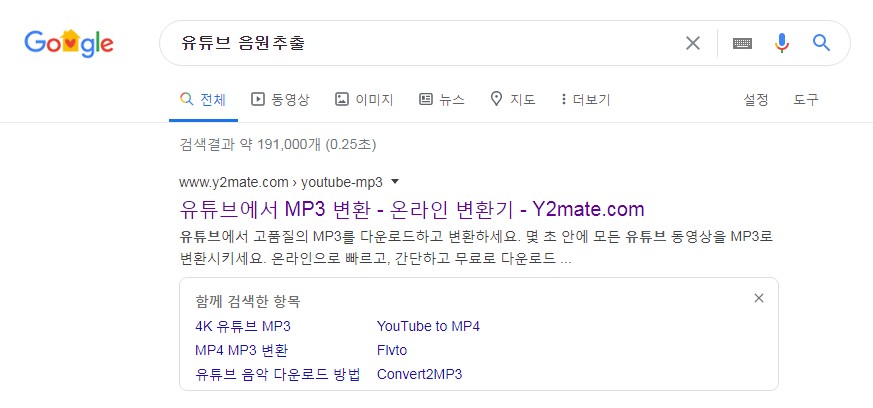Image resolution: width=873 pixels, height=408 pixels.
Task: Expand the dropdown arrow beside y2mate URL
Action: (395, 181)
